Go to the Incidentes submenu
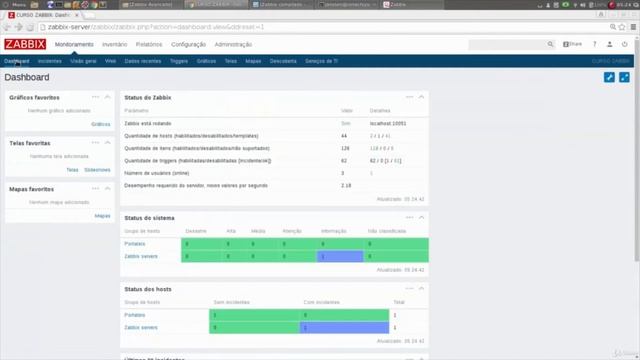The image size is (640, 360). (50, 61)
